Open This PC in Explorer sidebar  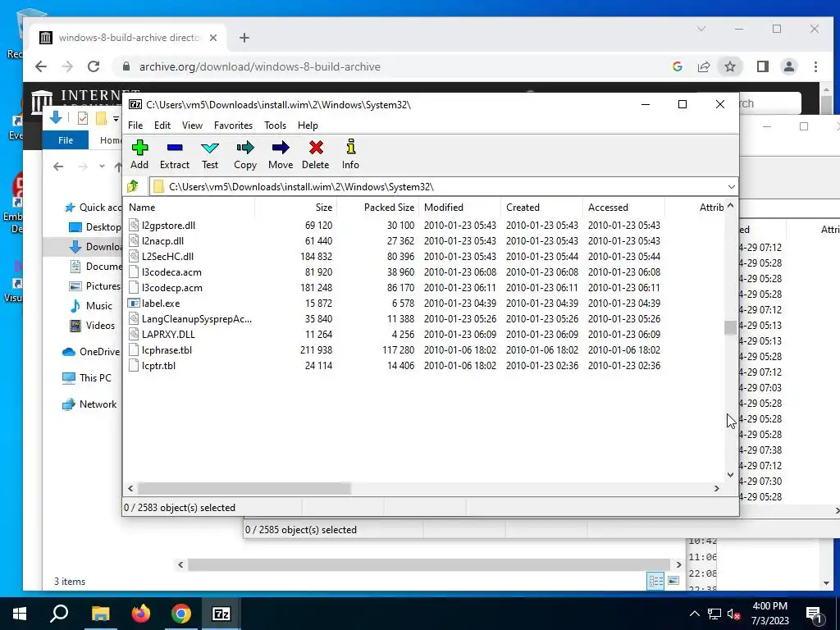click(87, 378)
